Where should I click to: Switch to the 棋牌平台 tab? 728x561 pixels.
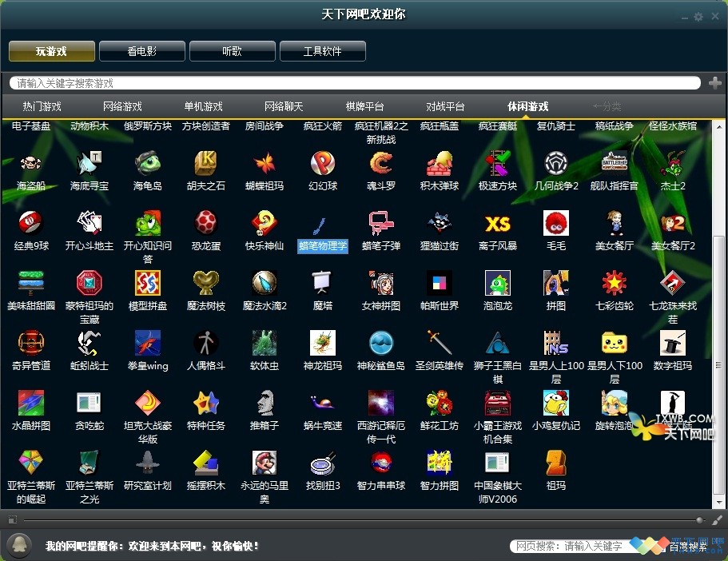click(x=364, y=106)
